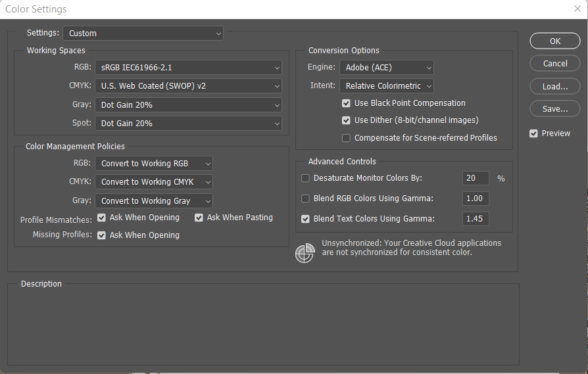This screenshot has width=588, height=374.
Task: Enable Compensate for Scene-referred Profiles
Action: coord(346,138)
